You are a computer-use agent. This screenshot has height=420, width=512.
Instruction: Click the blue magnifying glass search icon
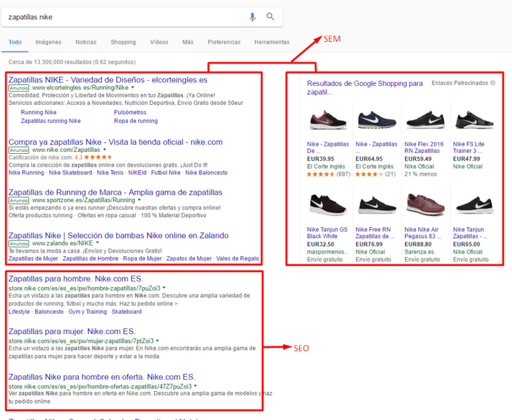(270, 17)
